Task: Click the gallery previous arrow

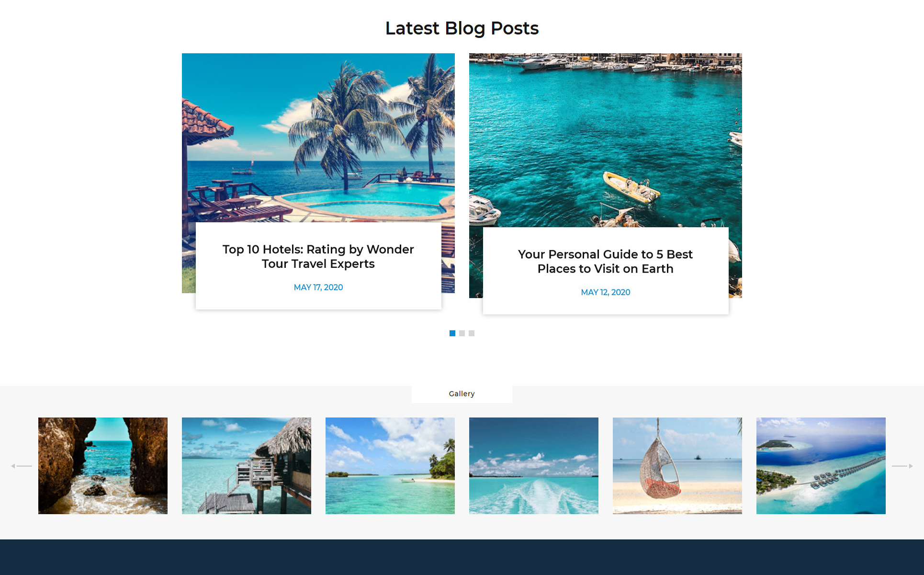Action: coord(22,466)
